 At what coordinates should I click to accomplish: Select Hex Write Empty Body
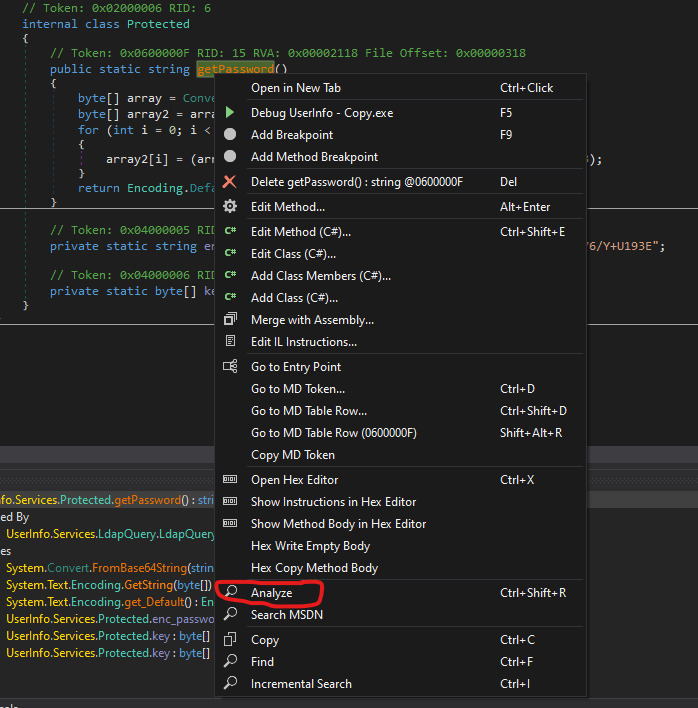(x=310, y=546)
